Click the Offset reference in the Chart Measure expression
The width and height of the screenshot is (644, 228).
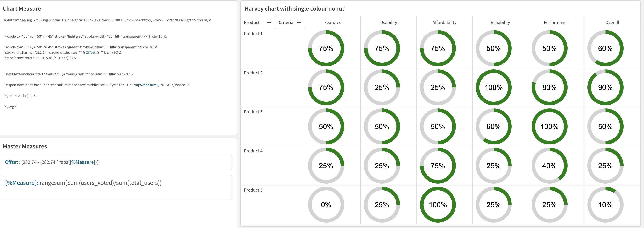click(91, 53)
